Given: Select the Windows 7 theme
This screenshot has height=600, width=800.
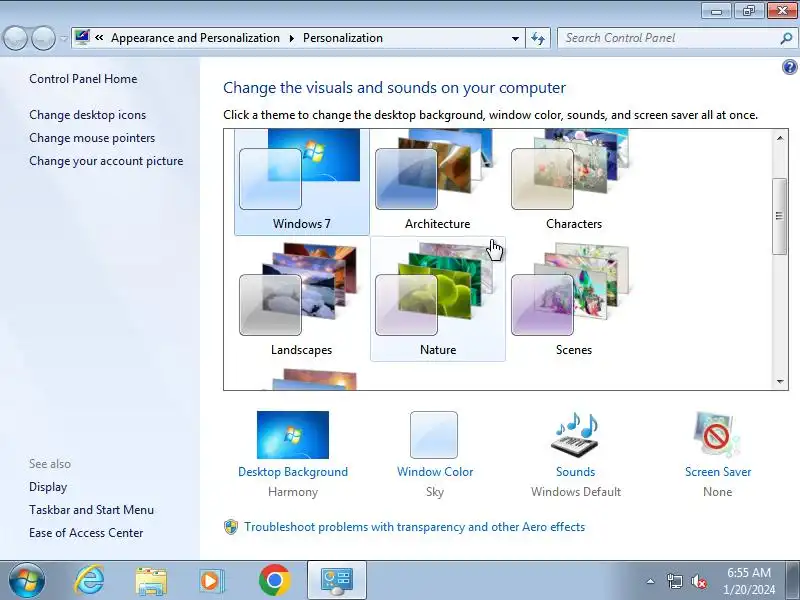Looking at the screenshot, I should (x=302, y=182).
